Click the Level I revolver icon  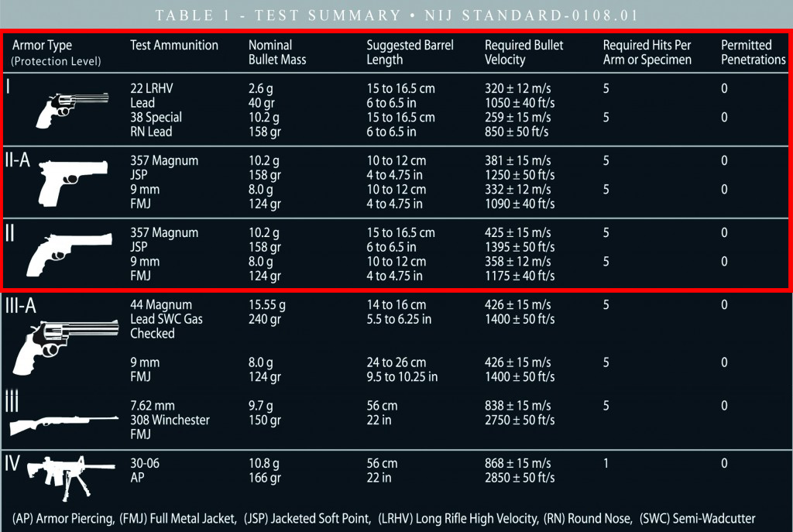point(72,110)
